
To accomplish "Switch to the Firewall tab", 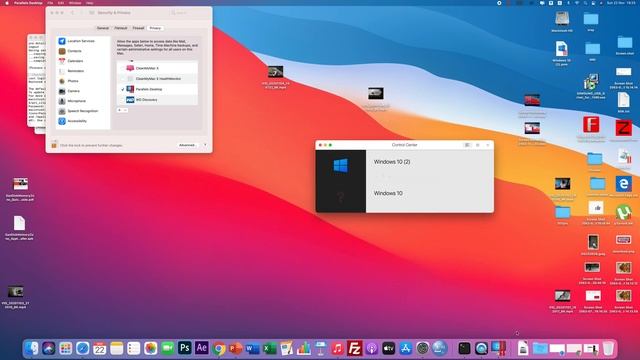I will click(x=138, y=28).
